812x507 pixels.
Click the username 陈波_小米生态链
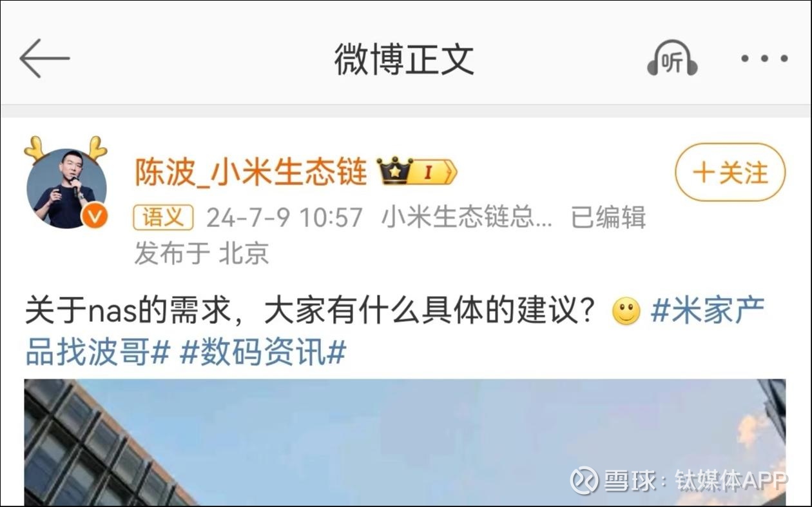(251, 172)
